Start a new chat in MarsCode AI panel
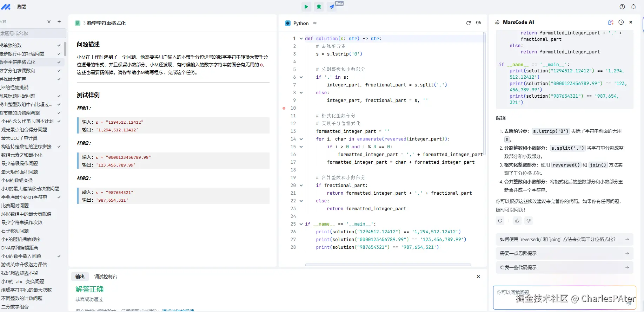Viewport: 644px width, 312px height. [x=611, y=22]
